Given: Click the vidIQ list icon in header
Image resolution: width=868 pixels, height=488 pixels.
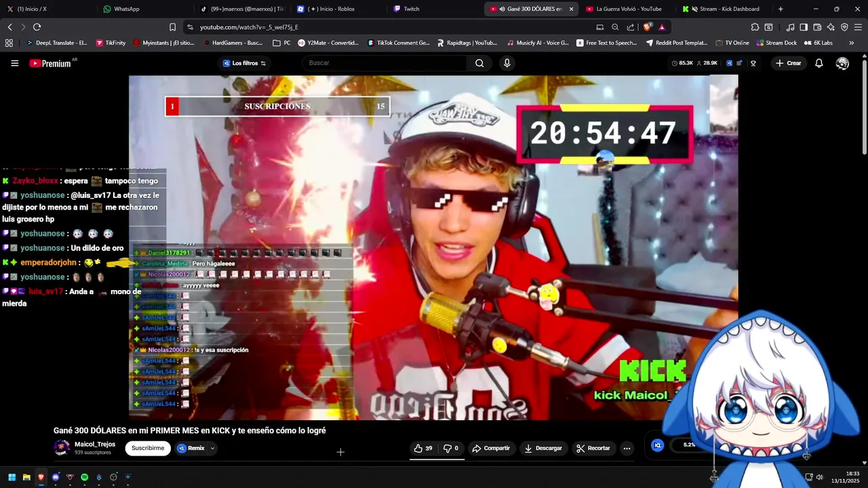Looking at the screenshot, I should [x=739, y=63].
